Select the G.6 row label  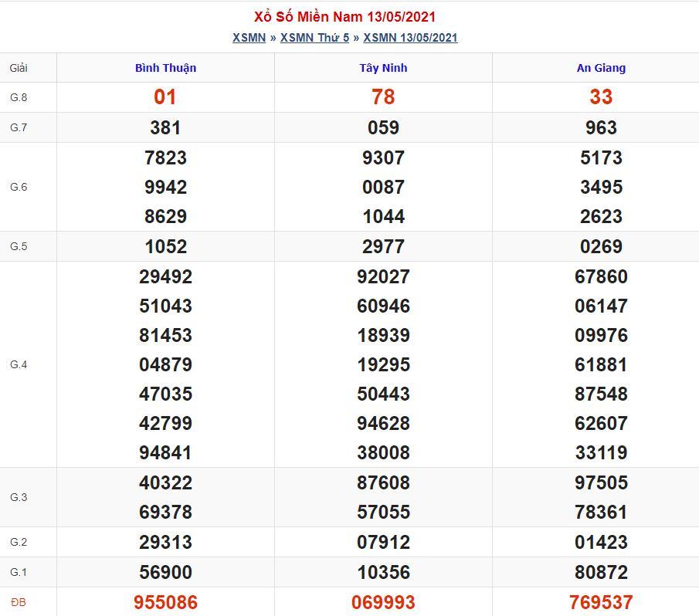click(19, 187)
